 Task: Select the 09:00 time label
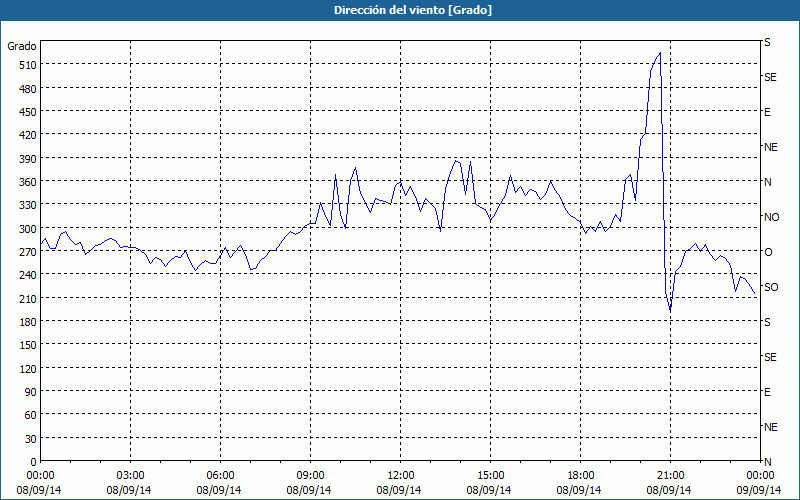click(310, 476)
